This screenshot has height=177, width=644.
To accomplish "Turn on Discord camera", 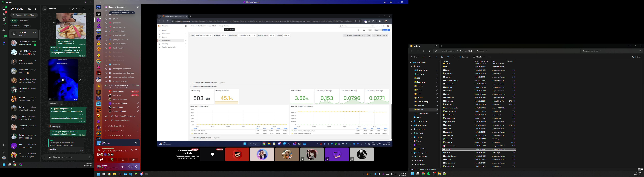I will [101, 159].
